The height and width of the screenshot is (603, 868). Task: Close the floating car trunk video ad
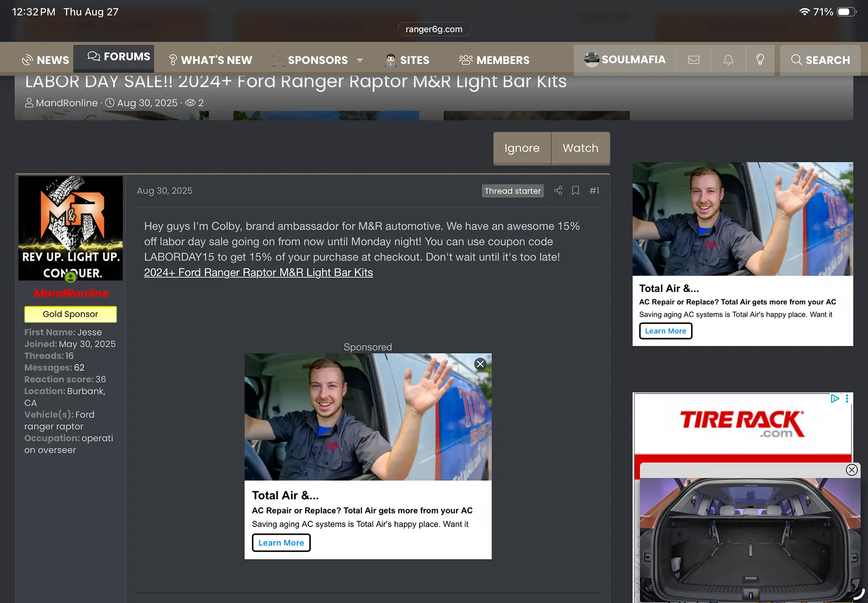click(x=852, y=470)
